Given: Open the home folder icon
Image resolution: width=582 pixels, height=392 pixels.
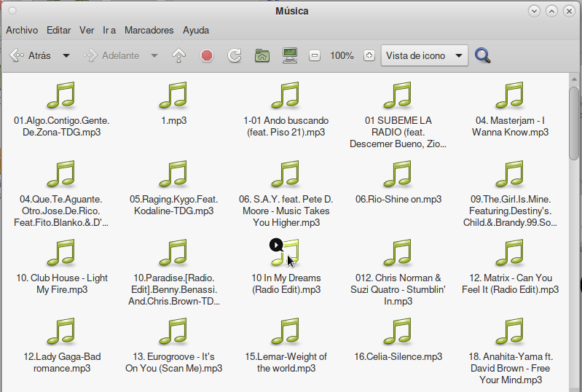Looking at the screenshot, I should (262, 55).
